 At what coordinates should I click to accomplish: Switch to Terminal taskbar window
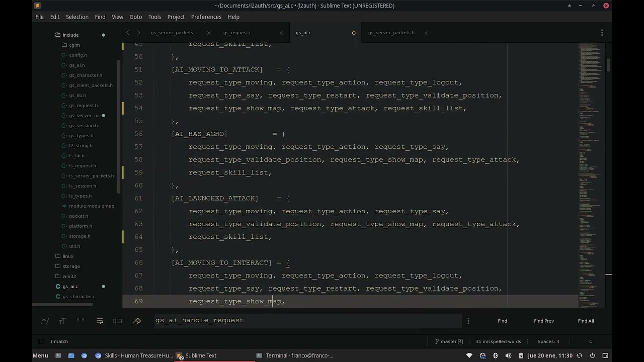[295, 355]
